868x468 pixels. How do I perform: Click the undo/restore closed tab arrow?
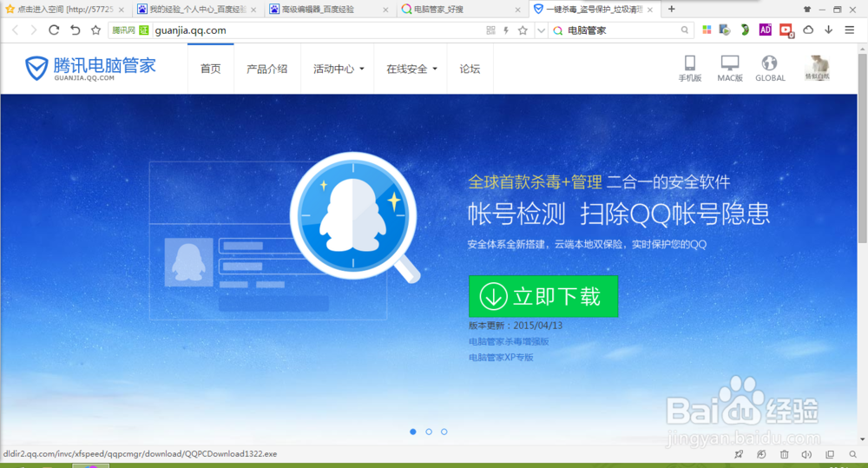[76, 30]
